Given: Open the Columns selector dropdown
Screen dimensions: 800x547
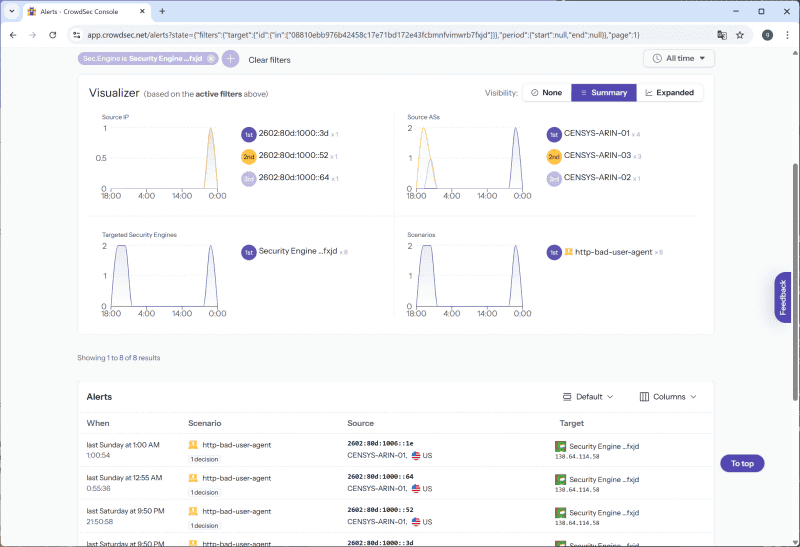Looking at the screenshot, I should pos(668,396).
